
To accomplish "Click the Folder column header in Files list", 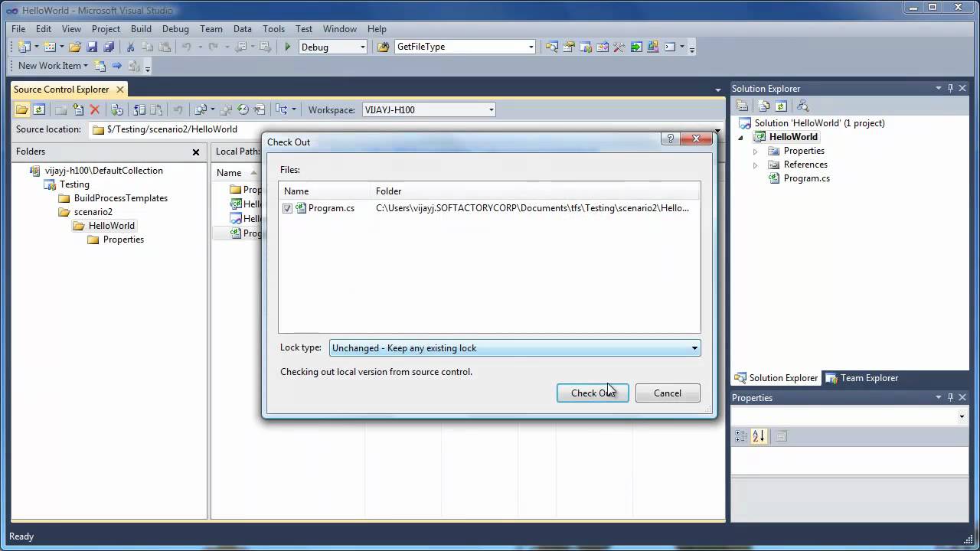I will (x=536, y=191).
